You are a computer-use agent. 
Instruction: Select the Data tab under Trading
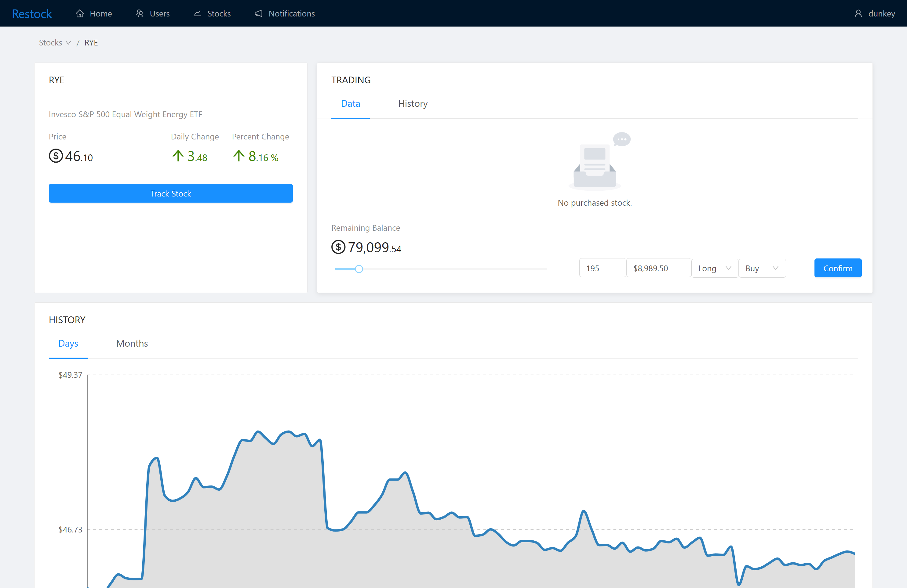350,103
